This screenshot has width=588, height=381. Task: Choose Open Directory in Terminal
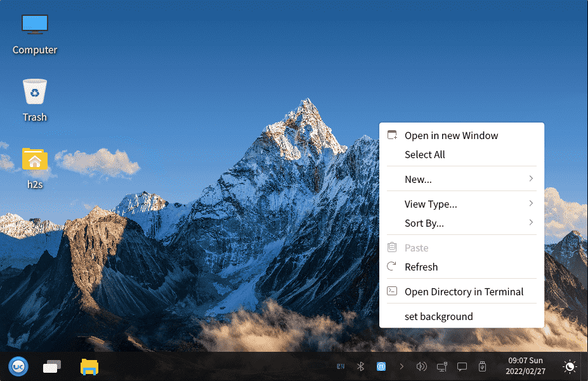462,291
